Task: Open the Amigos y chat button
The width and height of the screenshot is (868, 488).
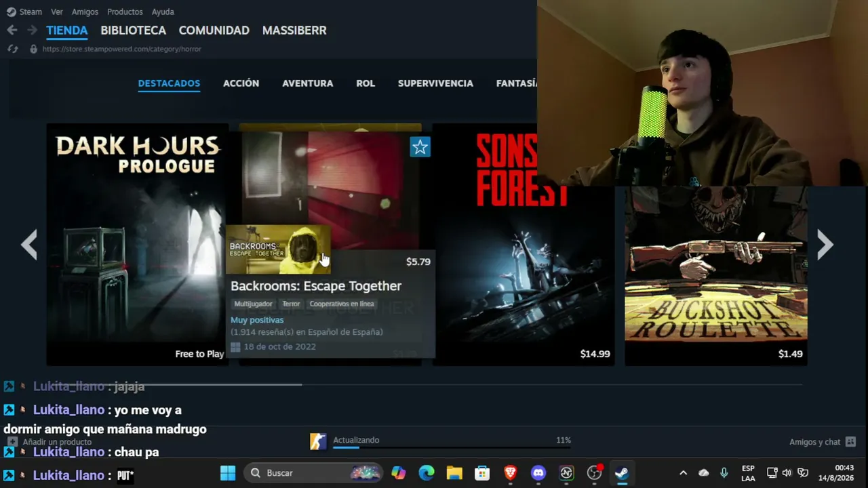Action: pos(823,442)
